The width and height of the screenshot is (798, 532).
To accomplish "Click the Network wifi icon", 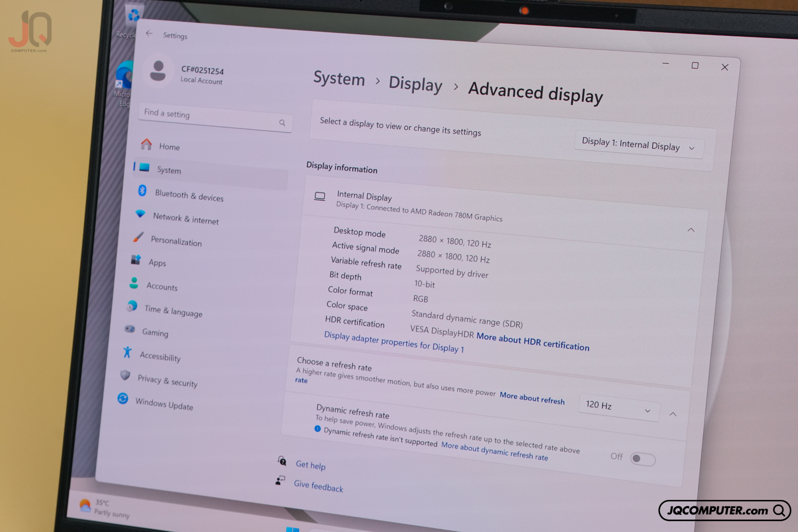I will [x=140, y=214].
